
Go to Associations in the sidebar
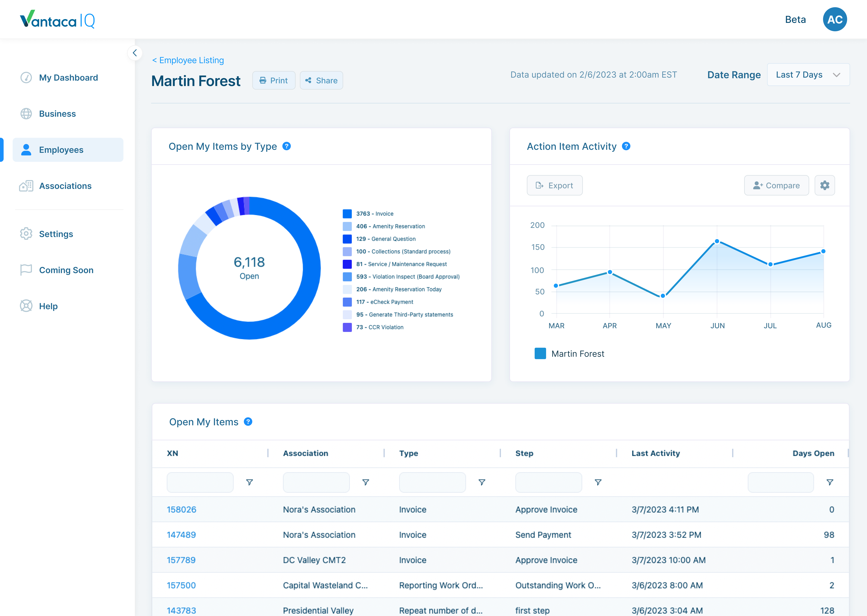(65, 186)
